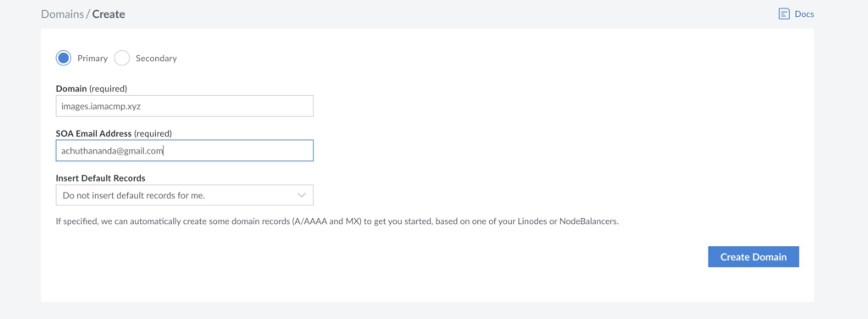Click the Create breadcrumb title

(108, 14)
